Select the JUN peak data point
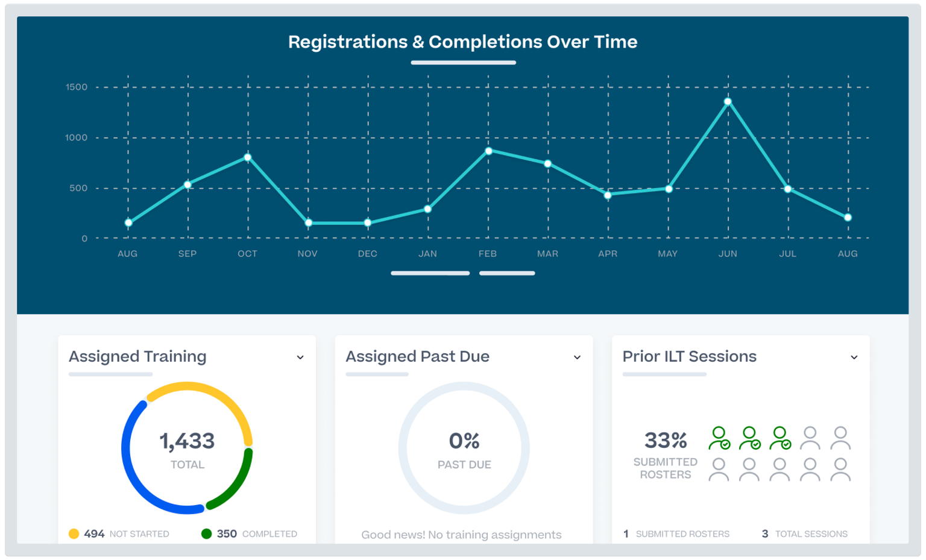The image size is (926, 560). pos(728,102)
